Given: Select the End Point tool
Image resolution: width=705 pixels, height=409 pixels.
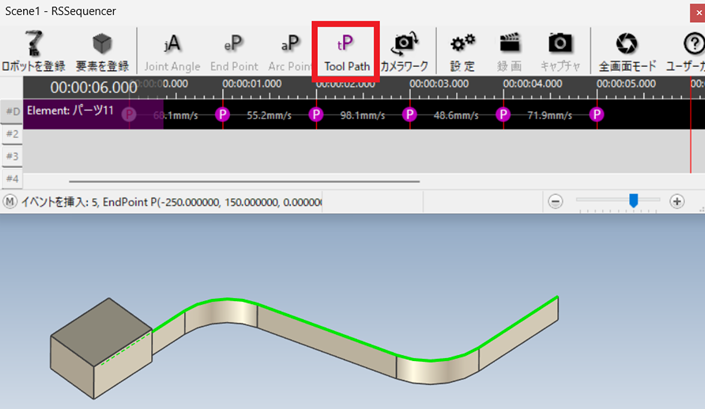Looking at the screenshot, I should point(234,51).
